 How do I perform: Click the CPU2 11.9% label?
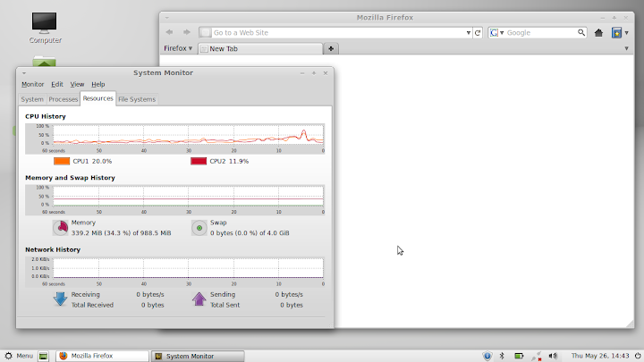229,161
